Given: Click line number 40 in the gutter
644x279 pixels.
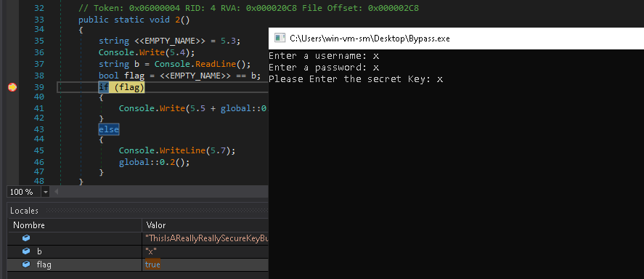Looking at the screenshot, I should [39, 97].
